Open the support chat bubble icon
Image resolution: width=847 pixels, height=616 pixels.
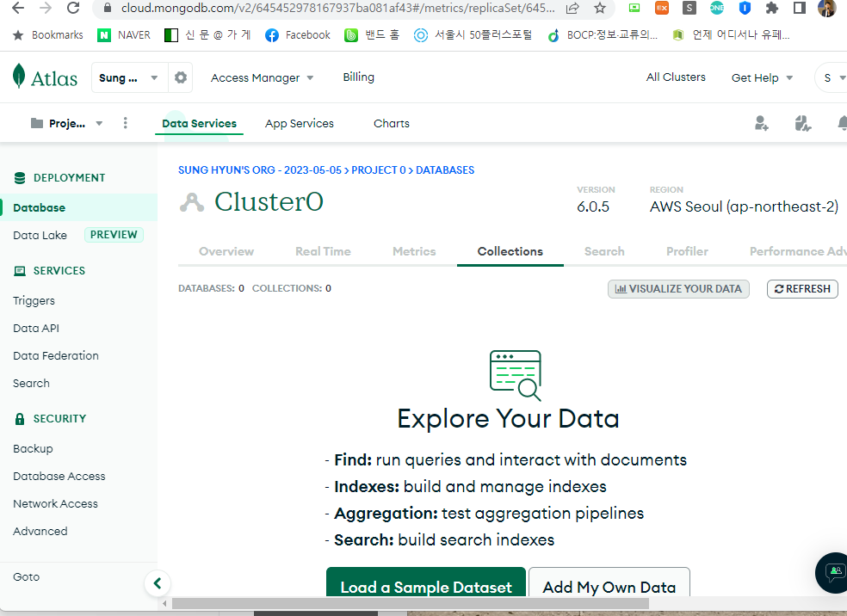(835, 572)
